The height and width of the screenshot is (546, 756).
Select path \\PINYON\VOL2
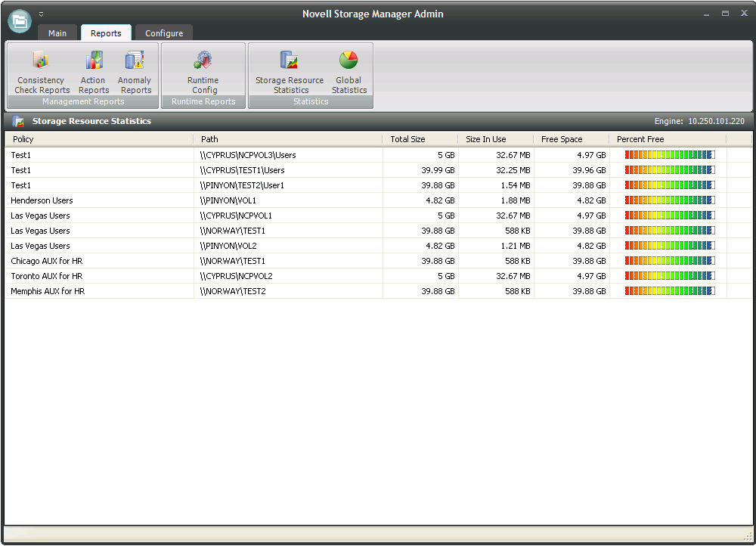(228, 246)
